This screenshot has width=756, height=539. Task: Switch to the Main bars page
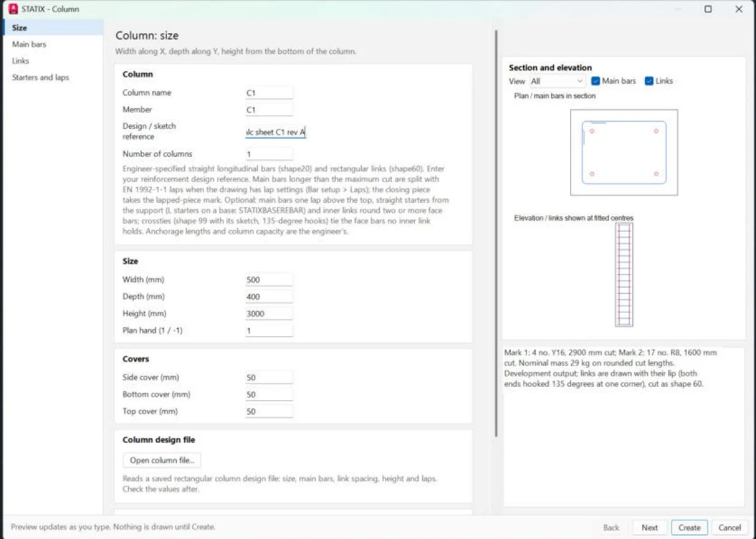coord(52,44)
